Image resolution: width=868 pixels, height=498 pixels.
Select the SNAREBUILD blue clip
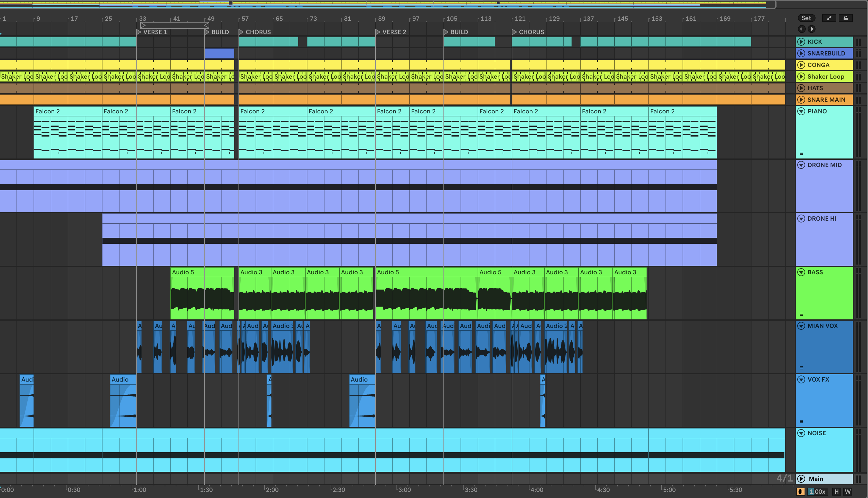[x=219, y=53]
